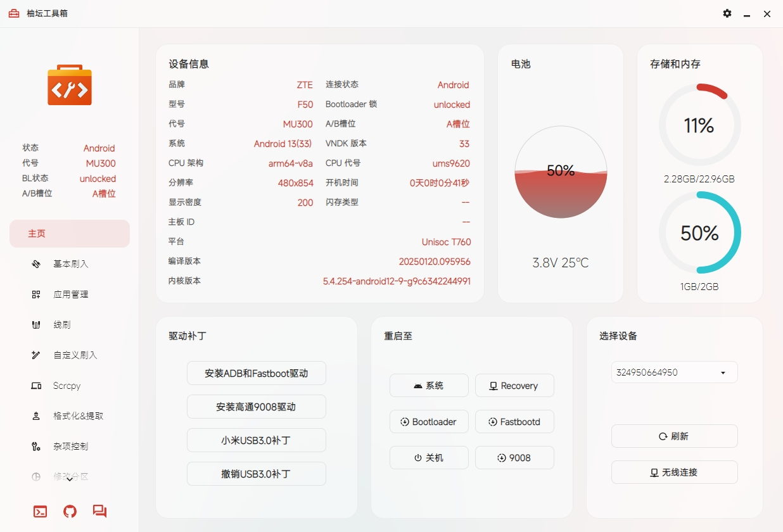The width and height of the screenshot is (783, 532).
Task: Open the chat feedback icon in sidebar
Action: pos(99,511)
